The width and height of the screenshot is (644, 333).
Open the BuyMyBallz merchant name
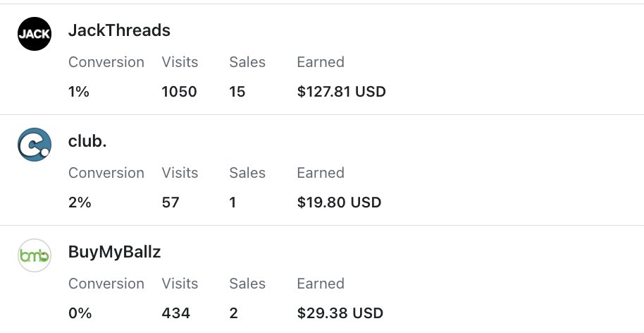(x=115, y=252)
